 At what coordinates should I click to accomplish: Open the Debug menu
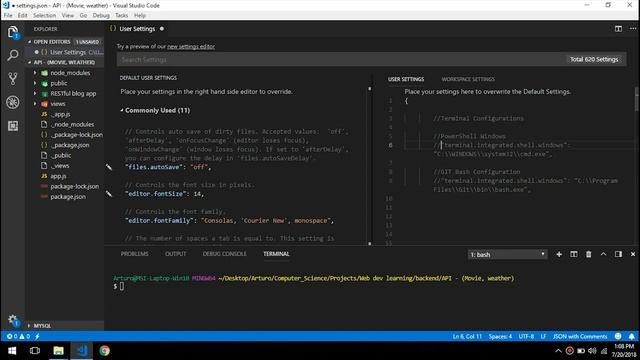(x=101, y=15)
